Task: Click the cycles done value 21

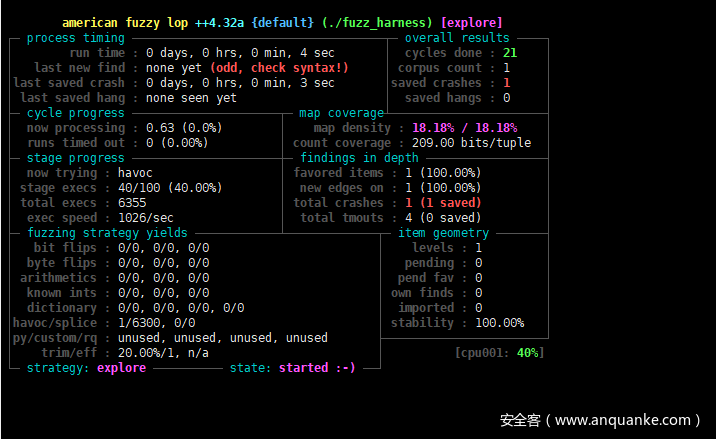Action: [509, 53]
